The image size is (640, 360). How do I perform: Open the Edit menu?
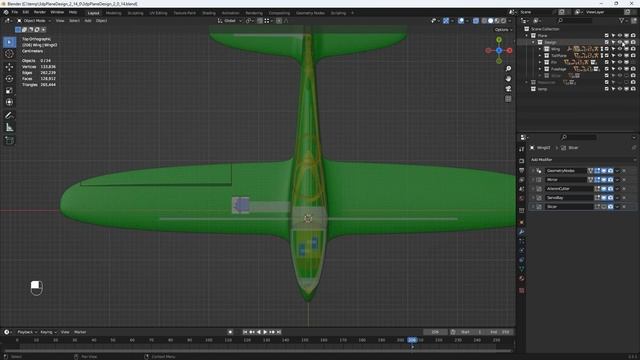(26, 12)
